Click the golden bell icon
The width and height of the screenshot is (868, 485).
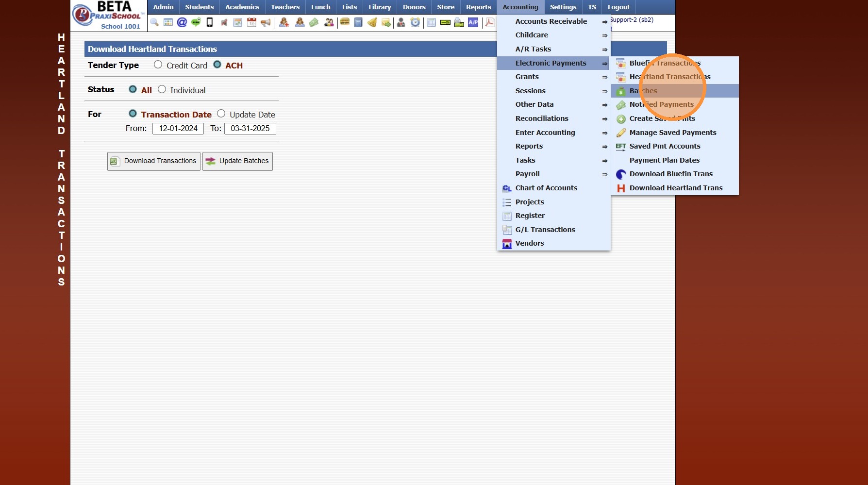(372, 22)
